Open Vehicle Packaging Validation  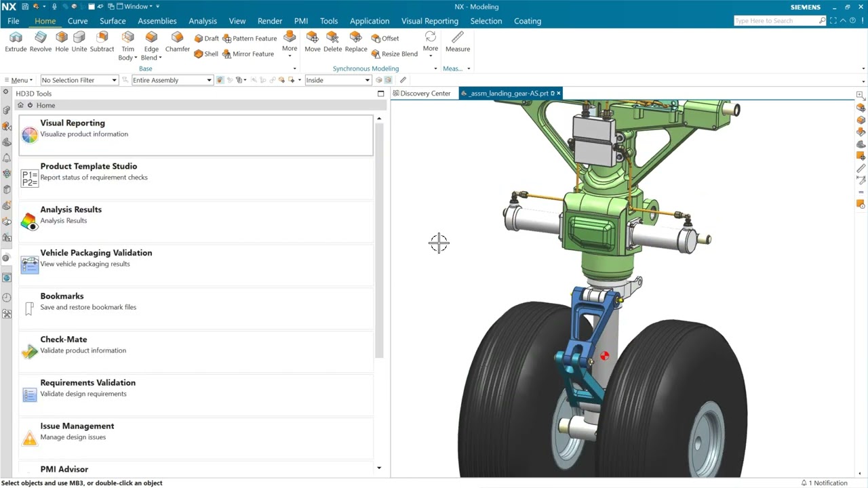click(x=196, y=265)
